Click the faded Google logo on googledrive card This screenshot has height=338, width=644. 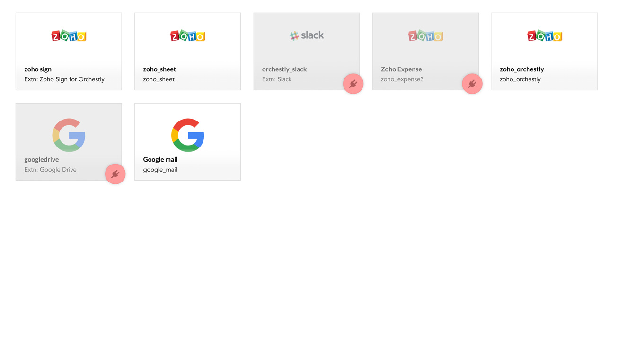69,135
